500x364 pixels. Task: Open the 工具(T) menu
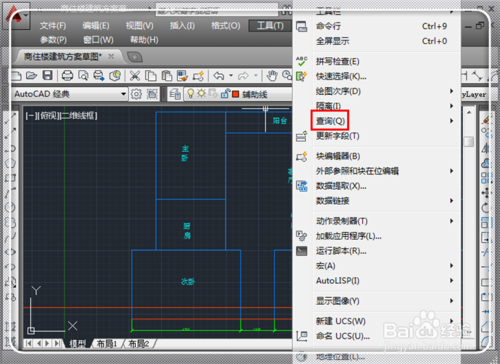[x=270, y=26]
